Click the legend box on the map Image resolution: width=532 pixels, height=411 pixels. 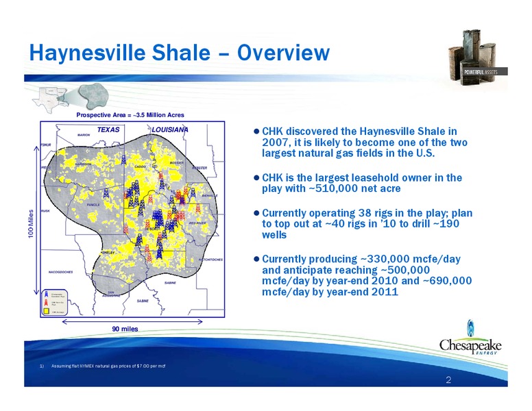55,302
